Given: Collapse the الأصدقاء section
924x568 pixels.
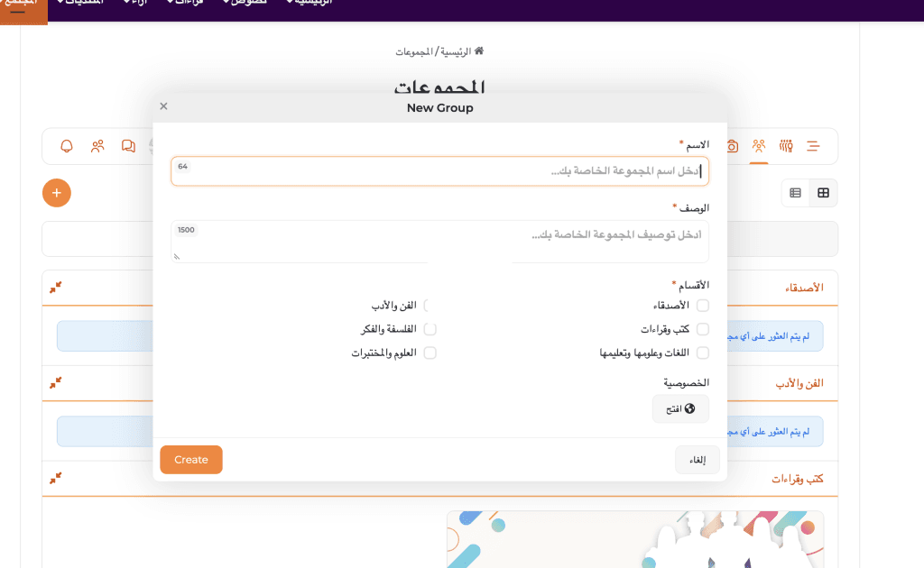Looking at the screenshot, I should point(56,287).
